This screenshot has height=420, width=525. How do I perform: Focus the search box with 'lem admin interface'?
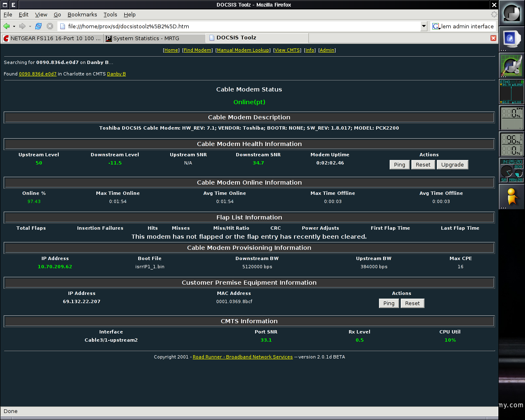pos(467,26)
